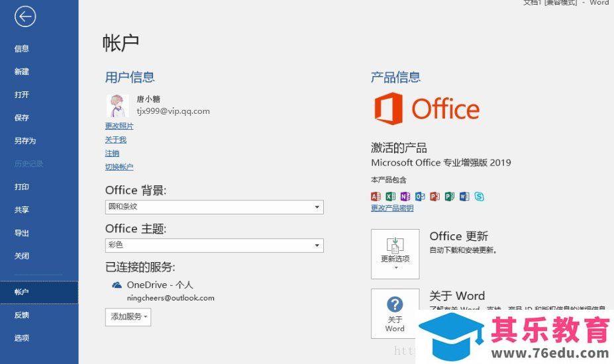The width and height of the screenshot is (614, 364).
Task: Click the 关于我 link
Action: [115, 140]
